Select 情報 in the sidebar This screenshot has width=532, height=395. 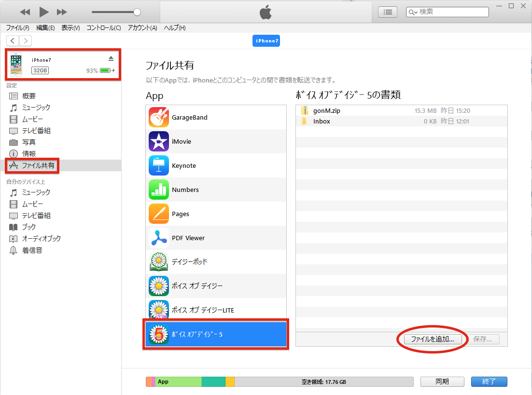tap(29, 153)
